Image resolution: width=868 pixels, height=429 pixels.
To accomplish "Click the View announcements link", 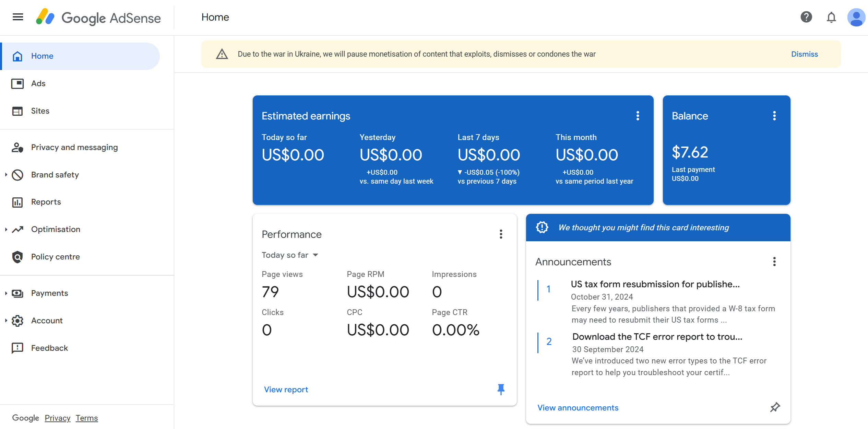I will pyautogui.click(x=578, y=408).
